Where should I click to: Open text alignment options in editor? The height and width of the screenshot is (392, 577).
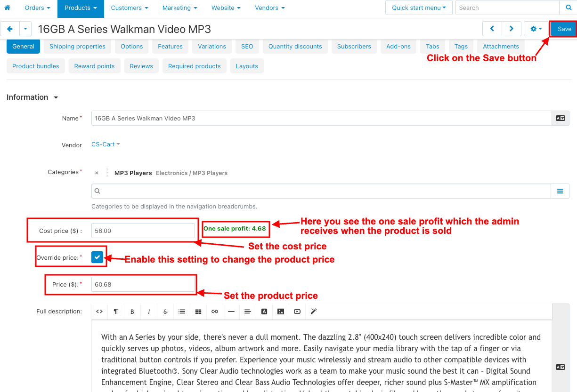(x=248, y=312)
